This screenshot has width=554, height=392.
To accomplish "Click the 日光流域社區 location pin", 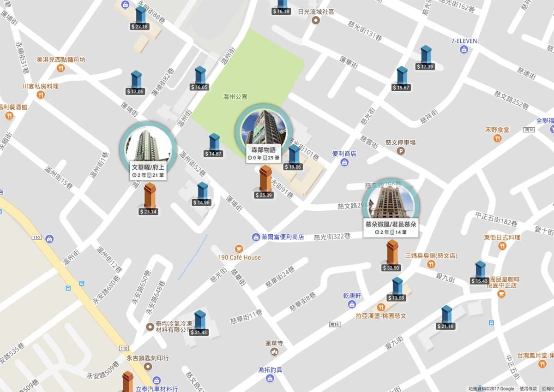I will (x=316, y=21).
